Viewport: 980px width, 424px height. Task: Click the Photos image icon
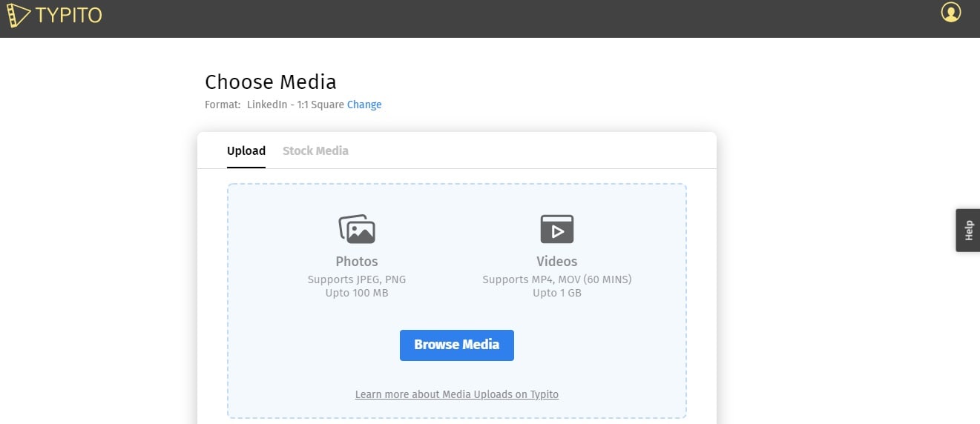357,229
